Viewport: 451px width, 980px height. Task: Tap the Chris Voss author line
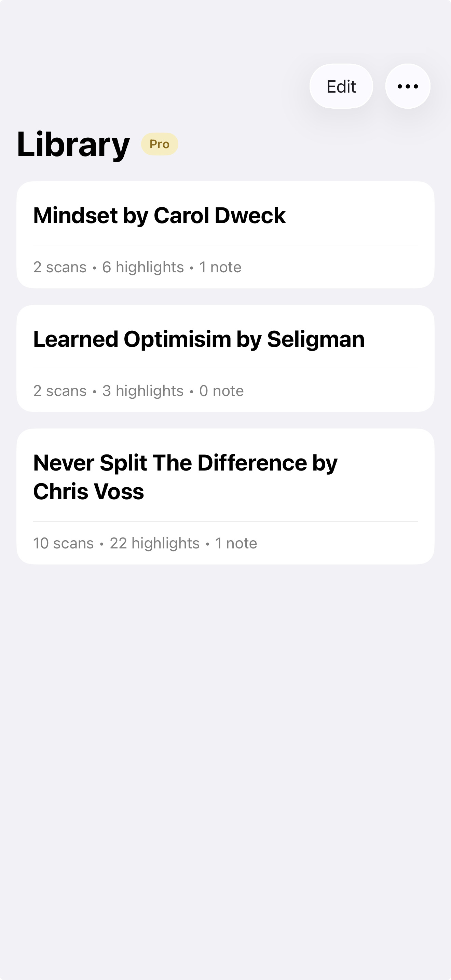[x=88, y=491]
